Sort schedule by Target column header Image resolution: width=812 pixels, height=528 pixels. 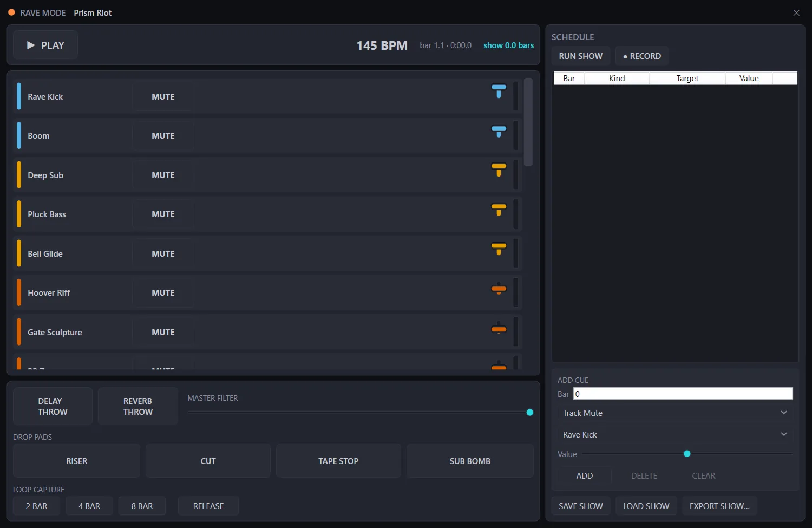coord(687,78)
